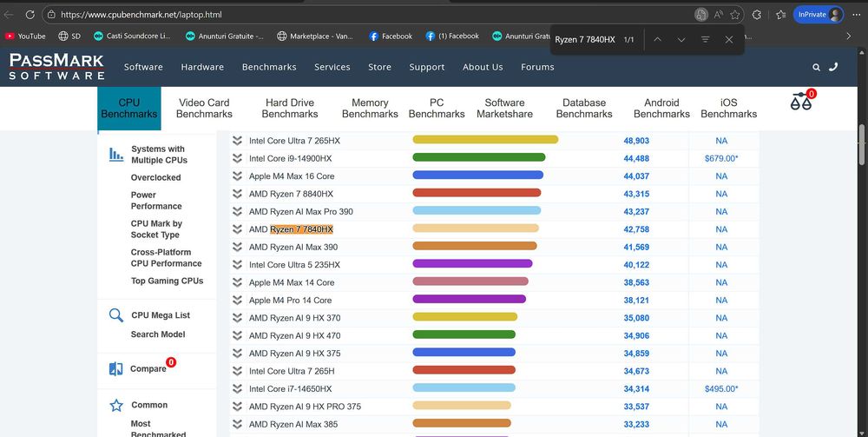Expand details for AMD Ryzen 7 7840HX
This screenshot has width=868, height=437.
point(237,229)
